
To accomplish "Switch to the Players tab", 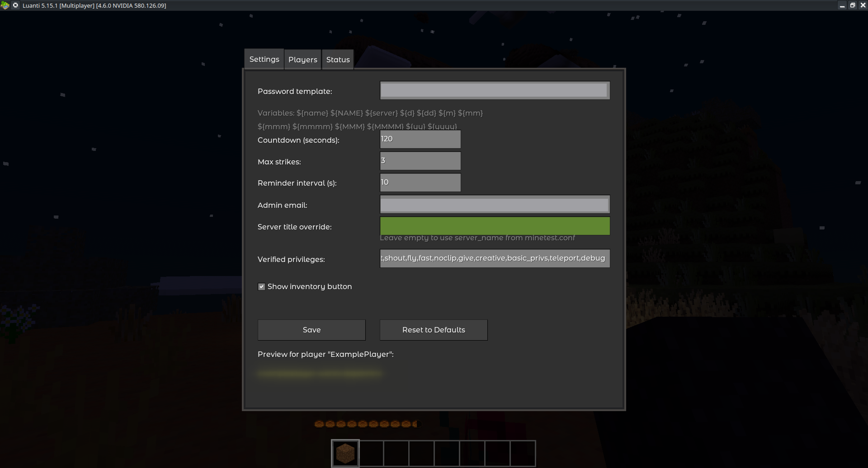I will point(303,60).
